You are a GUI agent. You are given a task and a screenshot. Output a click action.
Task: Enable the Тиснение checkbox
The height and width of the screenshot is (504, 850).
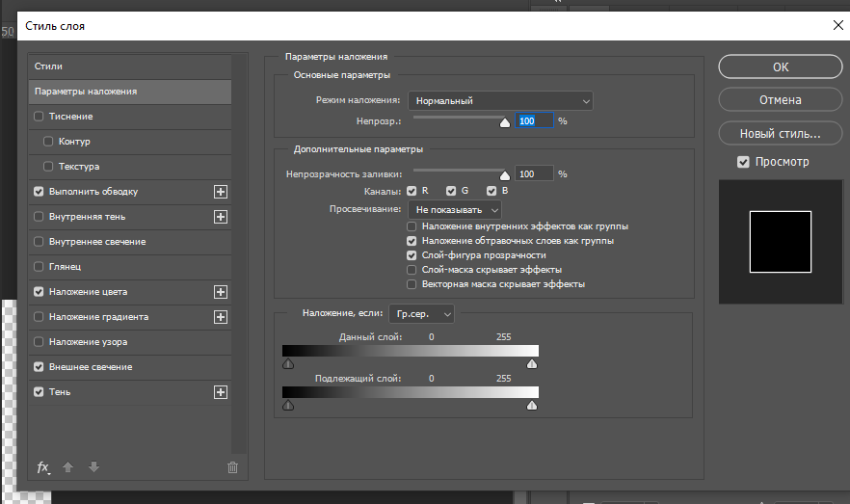coord(39,116)
